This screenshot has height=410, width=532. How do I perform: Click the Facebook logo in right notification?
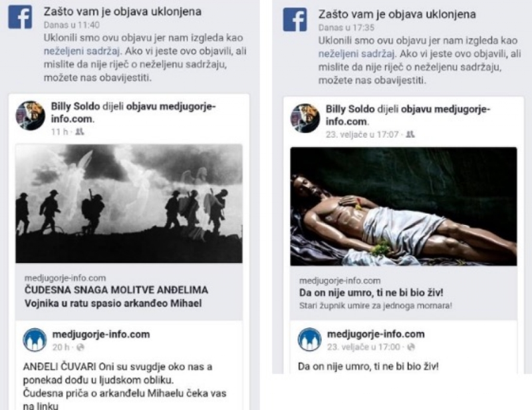(x=295, y=20)
